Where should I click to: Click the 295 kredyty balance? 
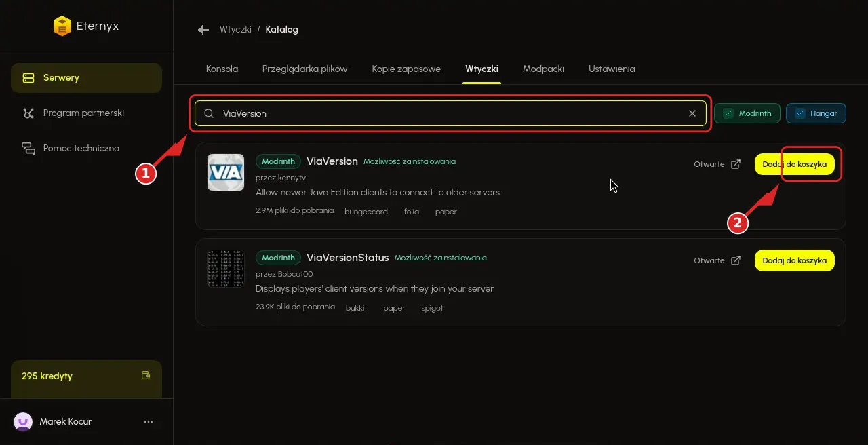pos(47,376)
